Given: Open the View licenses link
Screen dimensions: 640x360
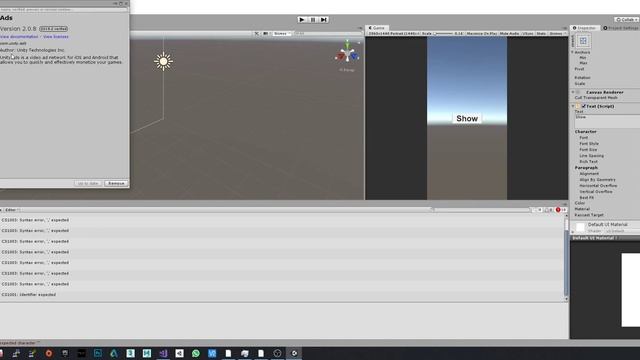Looking at the screenshot, I should (x=56, y=37).
